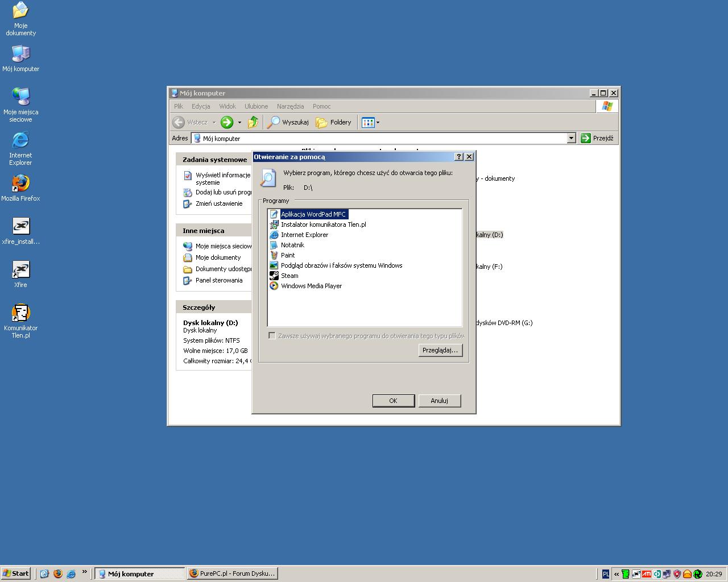This screenshot has height=582, width=728.
Task: Pick Notatnik in the programs list
Action: point(292,245)
